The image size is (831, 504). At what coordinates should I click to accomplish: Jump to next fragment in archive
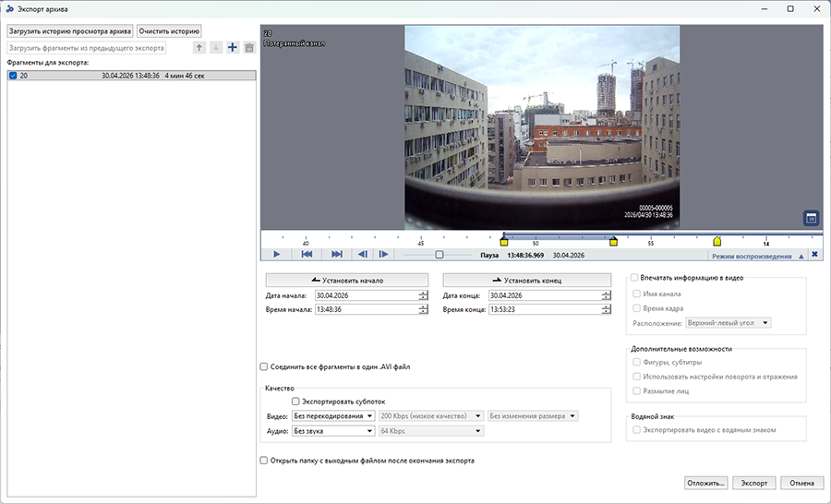pyautogui.click(x=336, y=255)
